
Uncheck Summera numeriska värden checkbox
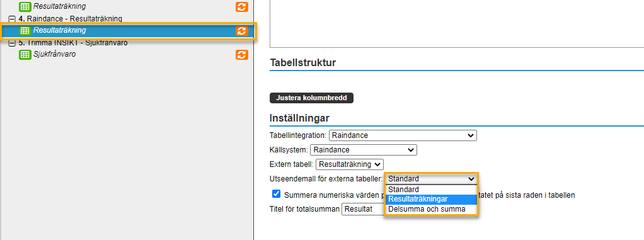point(277,194)
